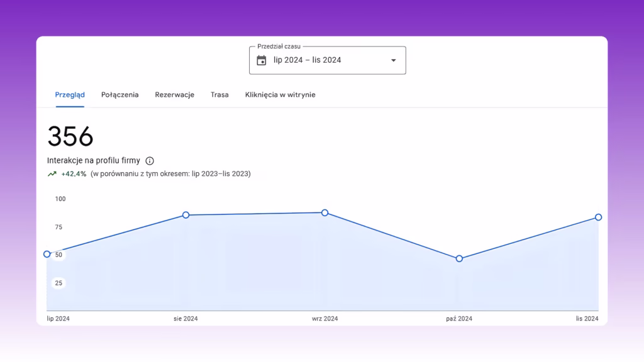Click the 356 total interactions number
This screenshot has height=362, width=644.
click(x=70, y=136)
